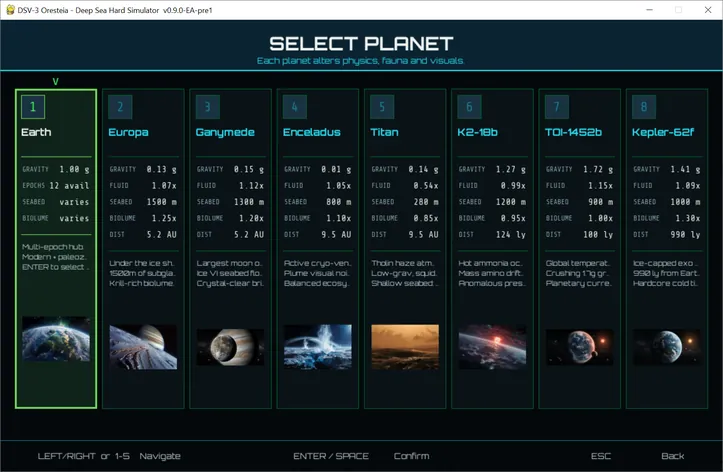Image resolution: width=723 pixels, height=472 pixels.
Task: Click the Ganymede moon thumbnail
Action: pyautogui.click(x=231, y=347)
